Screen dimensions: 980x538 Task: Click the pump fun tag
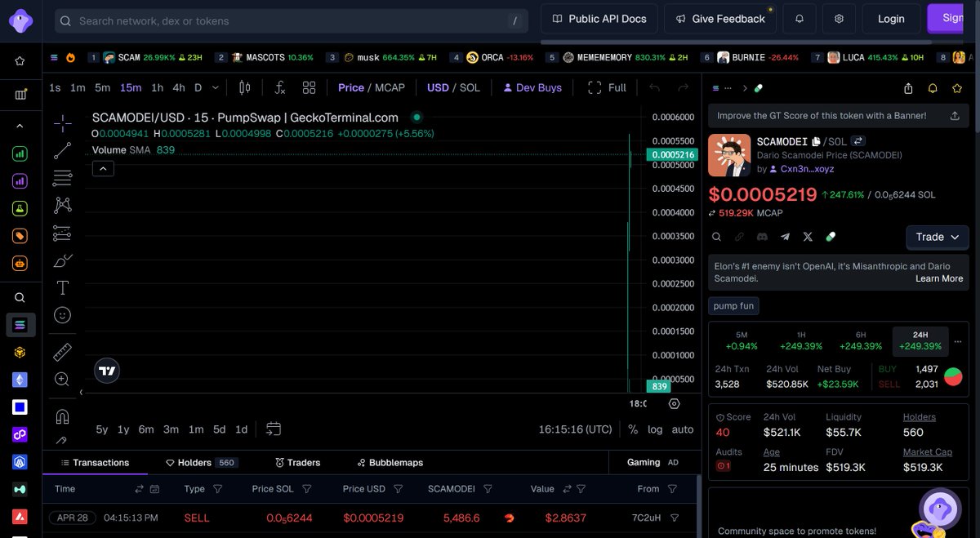733,306
